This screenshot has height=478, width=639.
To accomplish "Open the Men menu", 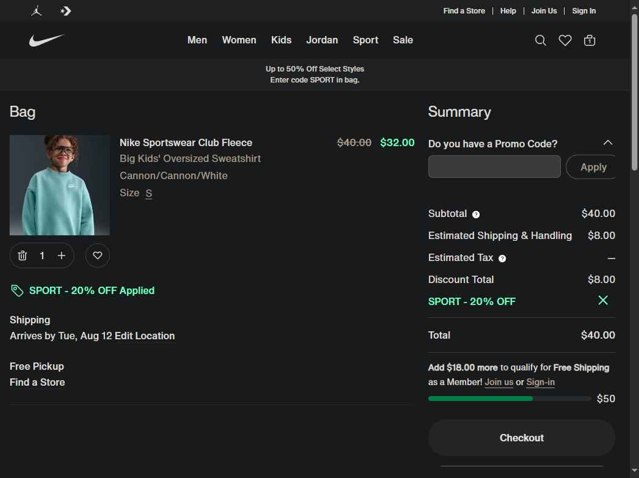I will tap(197, 40).
